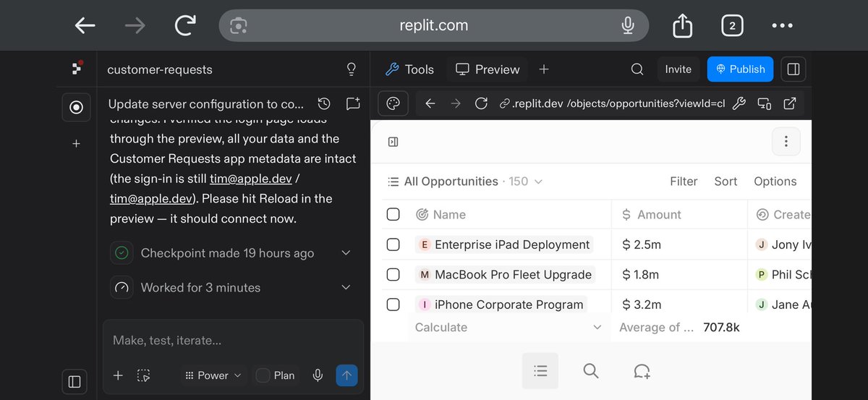
Task: Toggle the right split panel
Action: coord(793,69)
